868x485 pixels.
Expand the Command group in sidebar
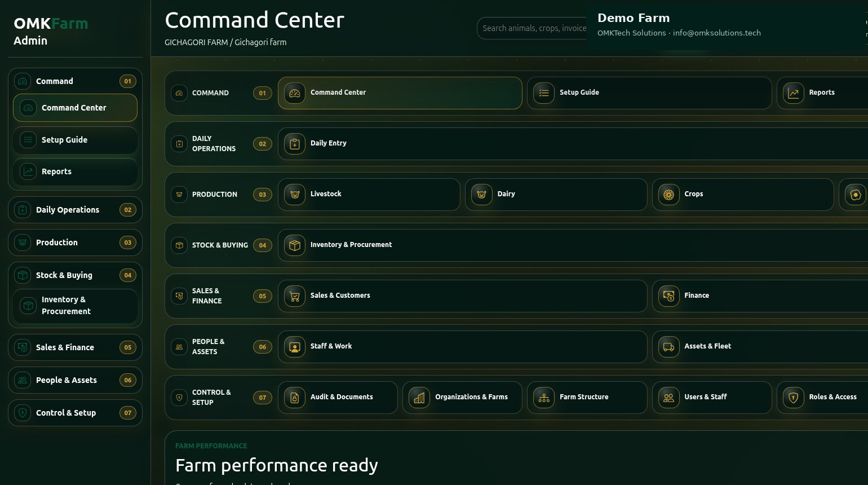click(x=75, y=81)
